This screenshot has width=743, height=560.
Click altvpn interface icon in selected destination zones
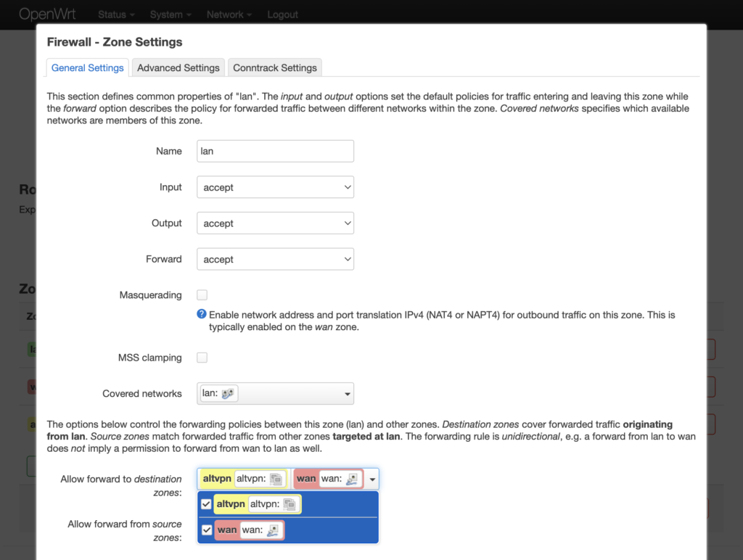[x=276, y=479]
